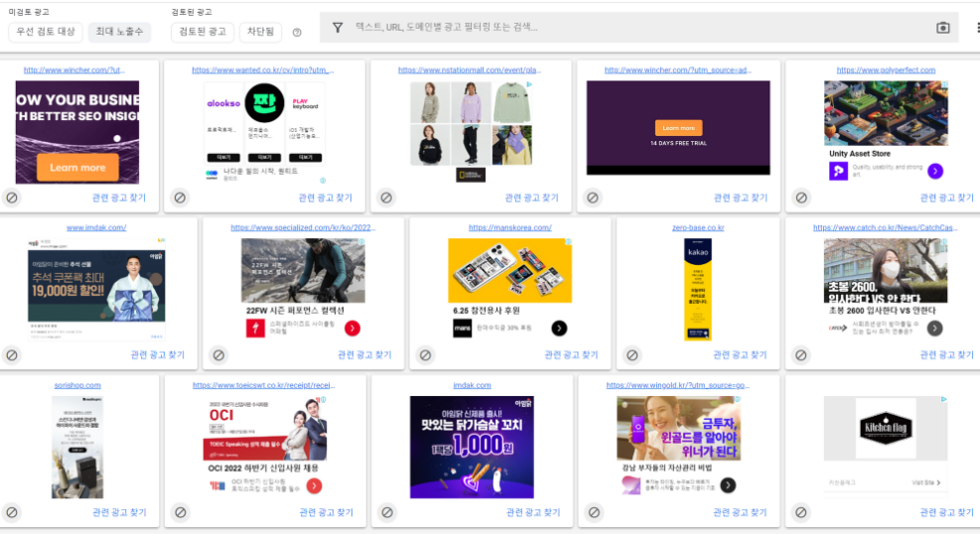980x534 pixels.
Task: Focus the ad filter search field
Action: 638,28
